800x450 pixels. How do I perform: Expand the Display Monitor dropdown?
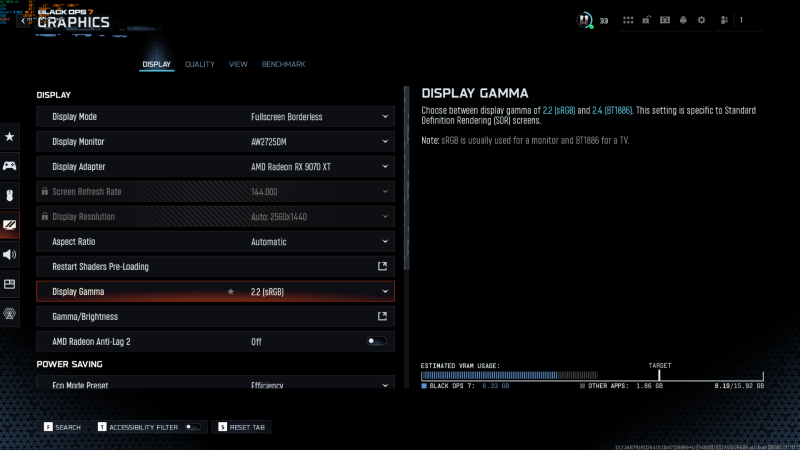tap(385, 142)
